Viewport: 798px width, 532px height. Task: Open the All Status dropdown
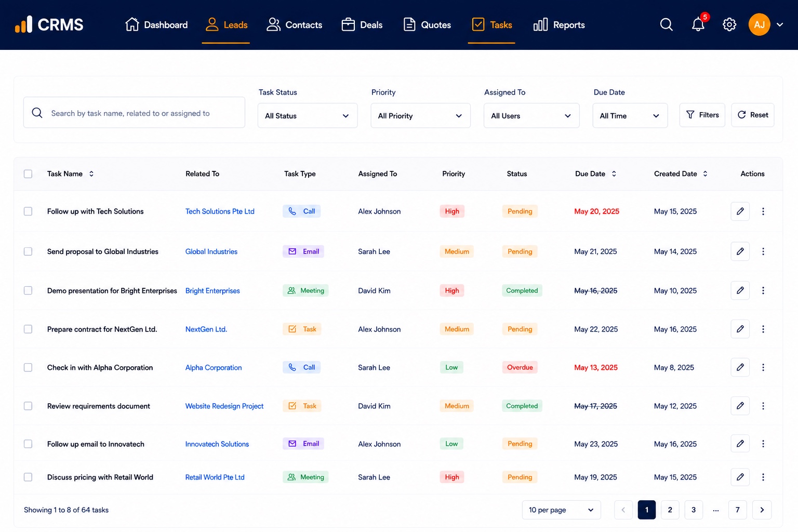click(308, 115)
